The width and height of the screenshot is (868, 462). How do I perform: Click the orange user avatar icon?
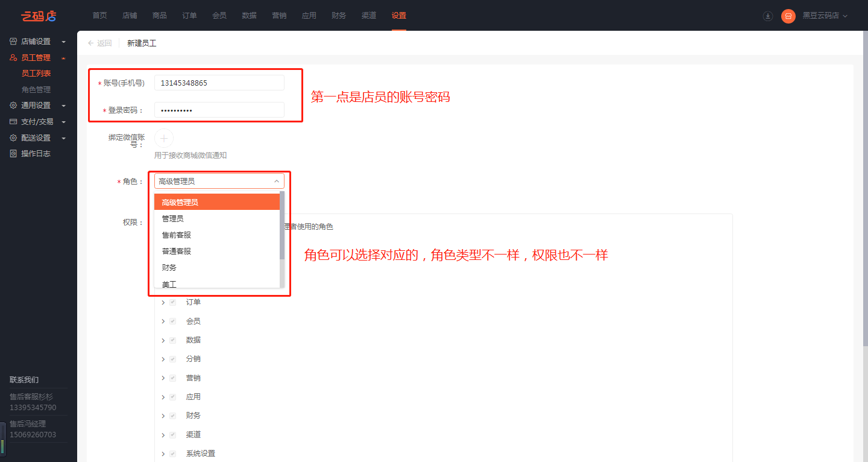788,16
